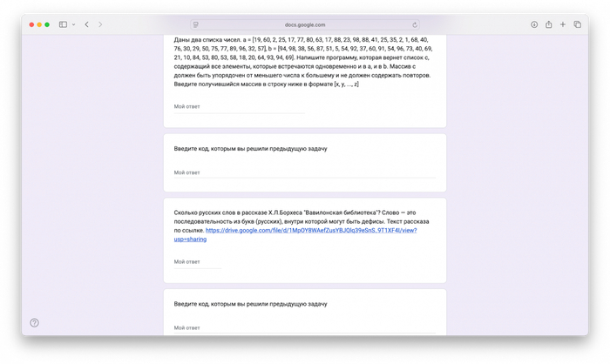Screen dimensions: 610x364
Task: Toggle the Safari sidebar
Action: click(x=63, y=24)
